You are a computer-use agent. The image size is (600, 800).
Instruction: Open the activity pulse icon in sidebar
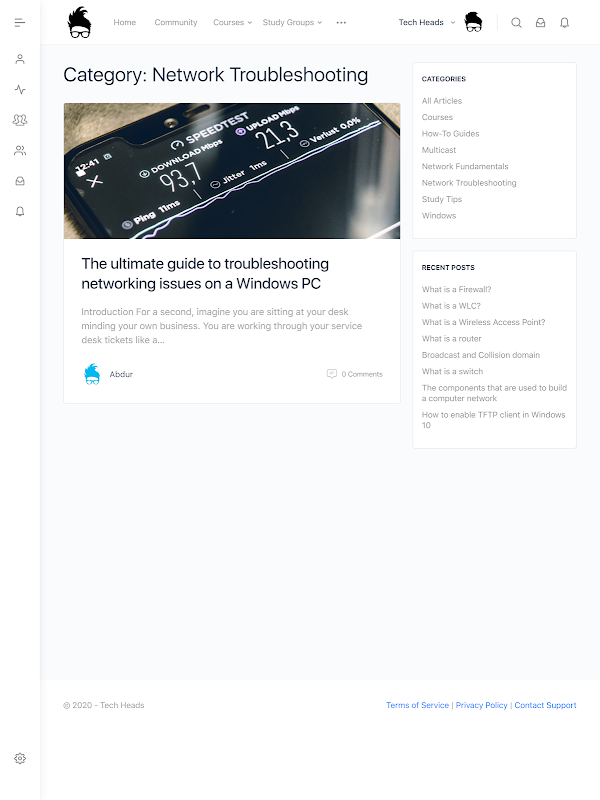pyautogui.click(x=20, y=90)
